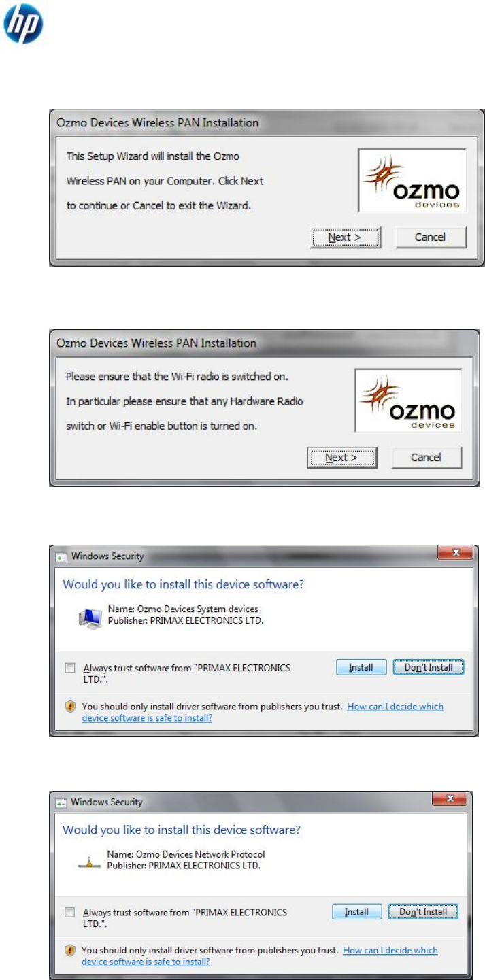Cancel the Setup Wizard intro dialog
Screen dimensions: 485x980
pyautogui.click(x=430, y=237)
